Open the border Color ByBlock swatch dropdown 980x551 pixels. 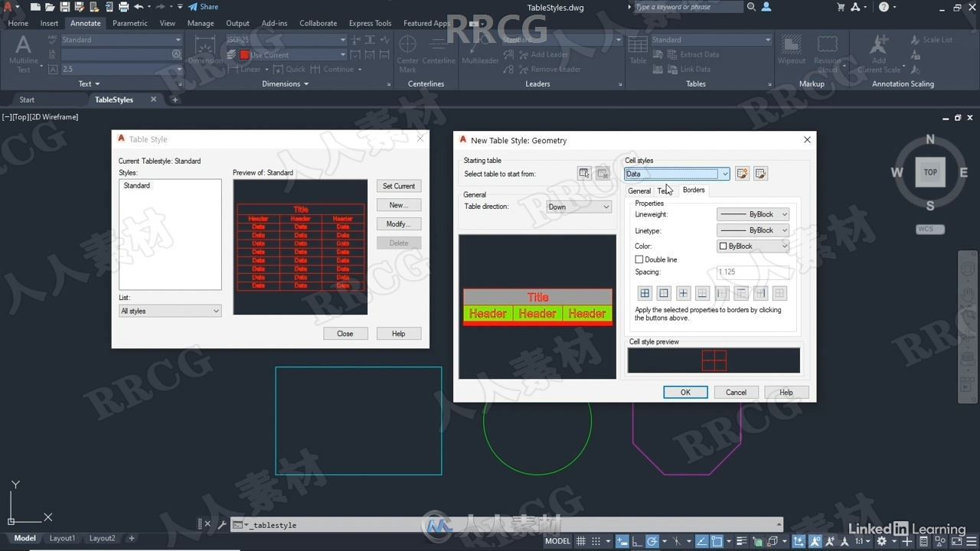point(753,246)
